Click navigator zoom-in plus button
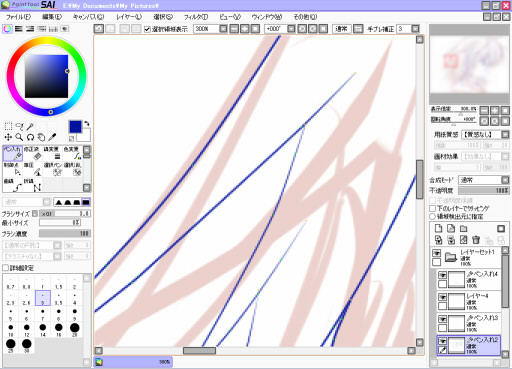The height and width of the screenshot is (369, 512). click(x=495, y=110)
